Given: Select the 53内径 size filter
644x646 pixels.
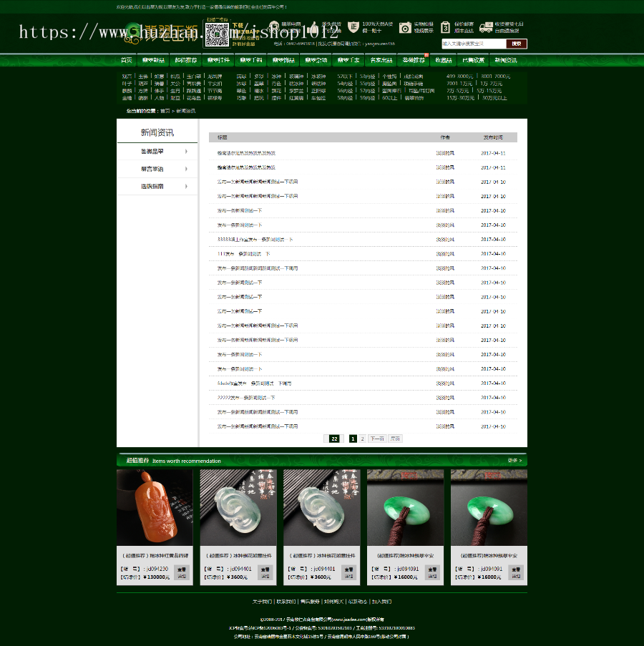Looking at the screenshot, I should (367, 77).
